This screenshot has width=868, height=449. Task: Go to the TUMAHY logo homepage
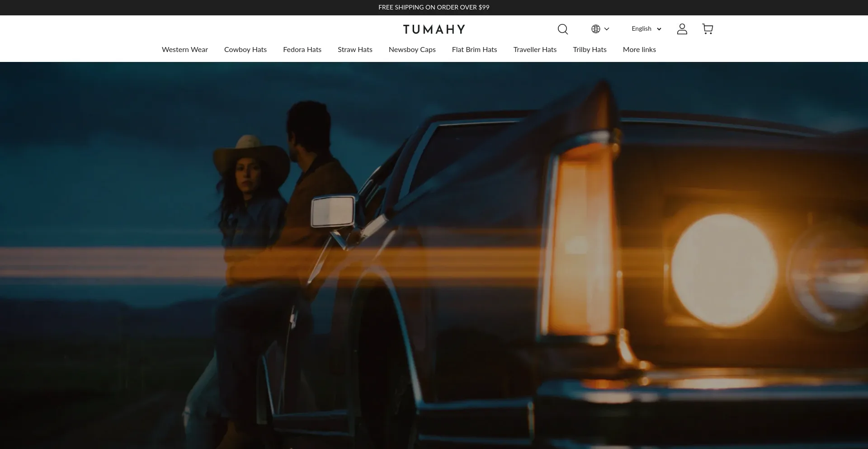(434, 29)
